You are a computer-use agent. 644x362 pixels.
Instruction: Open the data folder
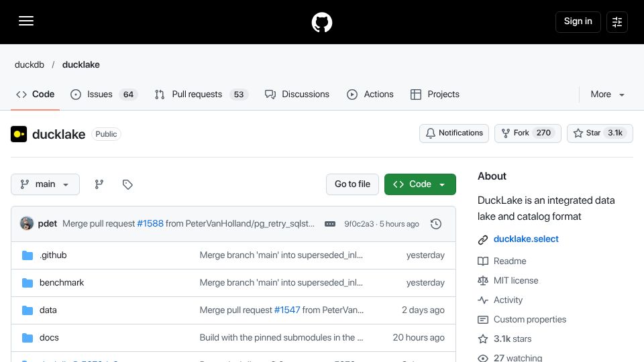pos(48,310)
